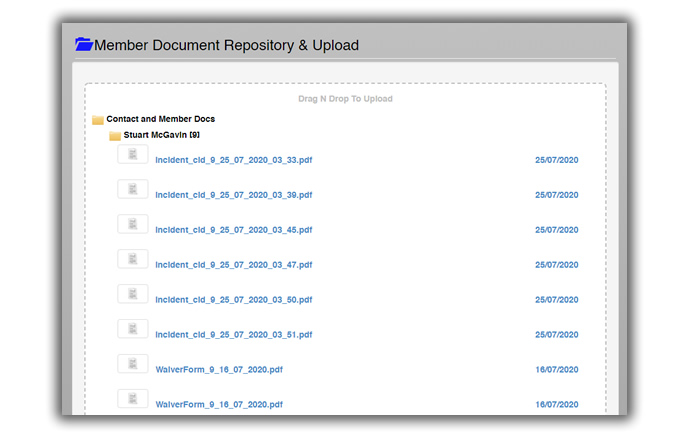Click date 25/07/2020 beside Incident 03_33.pdf
The image size is (700, 436).
point(556,160)
